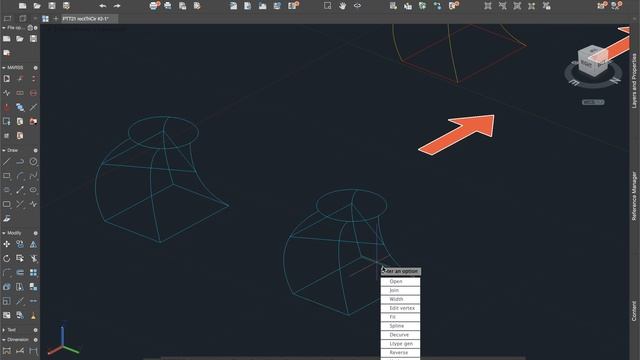Screen dimensions: 640x360
Task: Select the Move tool in Modify panel
Action: (7, 244)
